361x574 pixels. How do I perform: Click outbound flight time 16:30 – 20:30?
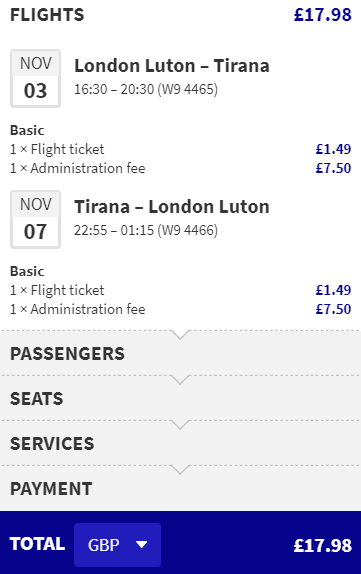114,89
